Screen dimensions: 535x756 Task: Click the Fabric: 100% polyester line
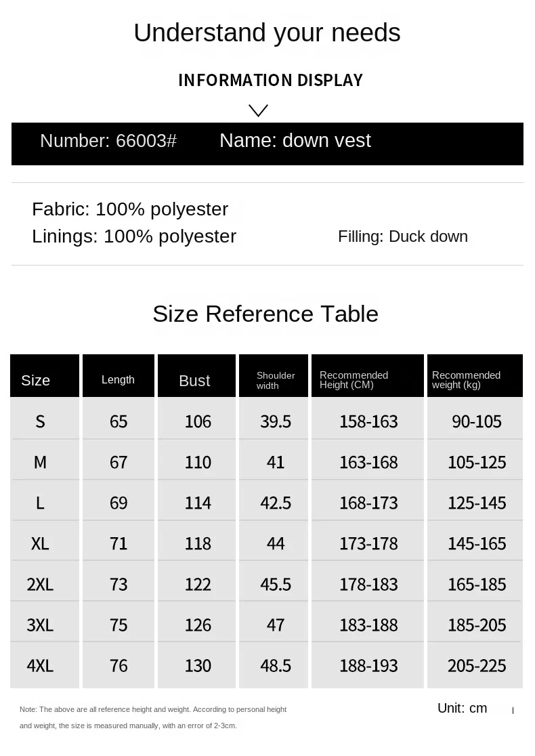(x=130, y=209)
